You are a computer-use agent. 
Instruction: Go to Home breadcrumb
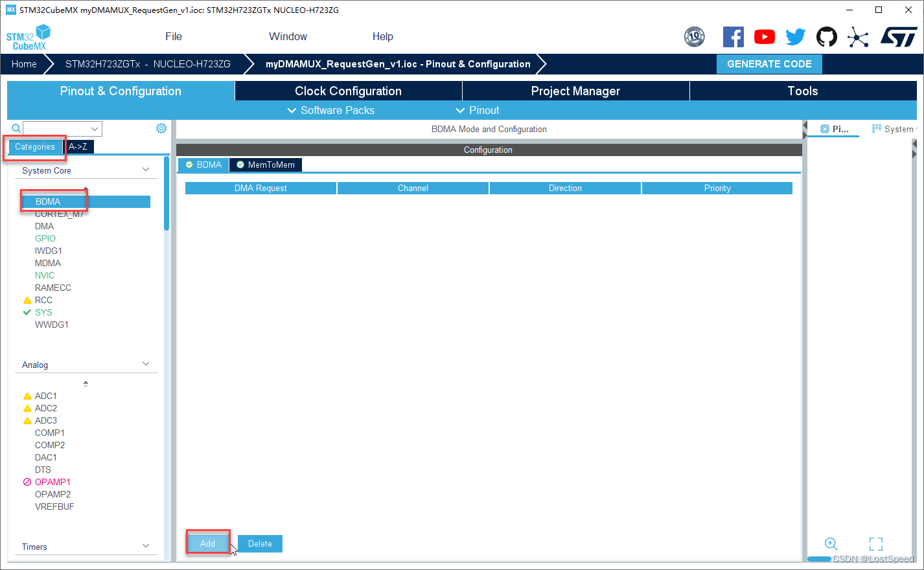pyautogui.click(x=24, y=64)
